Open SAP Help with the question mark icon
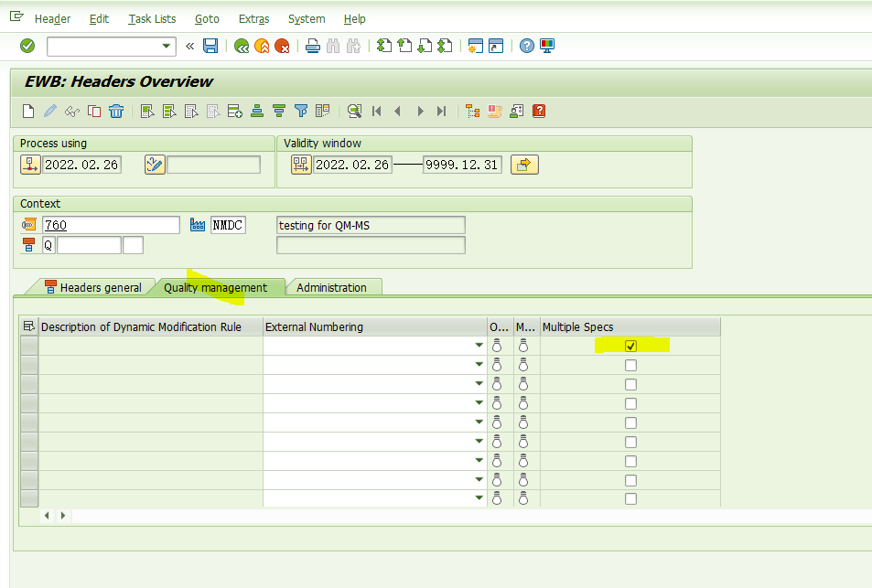The width and height of the screenshot is (872, 588). (525, 46)
